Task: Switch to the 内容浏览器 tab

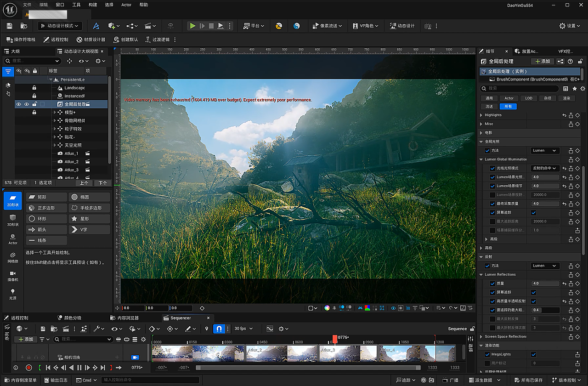Action: coord(125,318)
